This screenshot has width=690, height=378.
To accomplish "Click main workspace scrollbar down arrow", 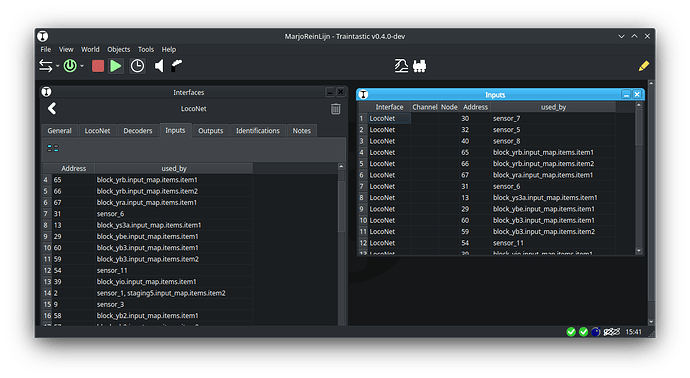I will 651,322.
